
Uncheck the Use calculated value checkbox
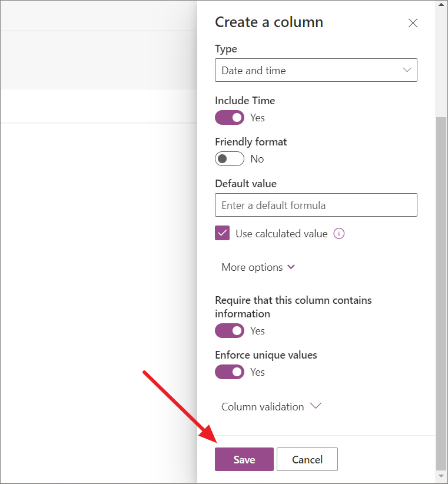pos(222,233)
